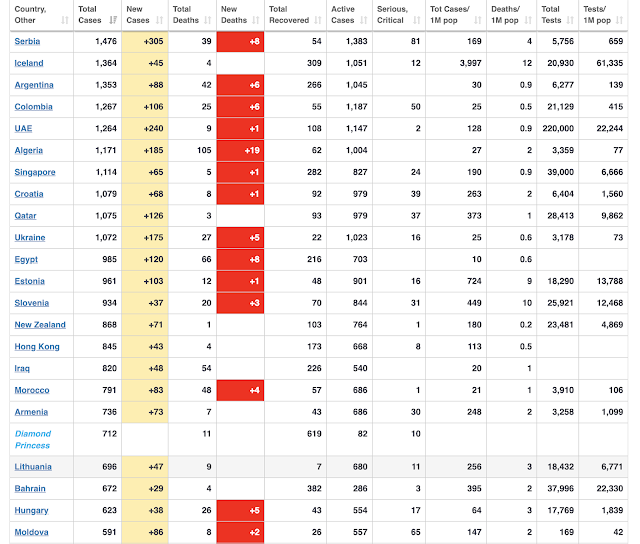
Task: Sort table by Total Cases icon
Action: pos(113,20)
